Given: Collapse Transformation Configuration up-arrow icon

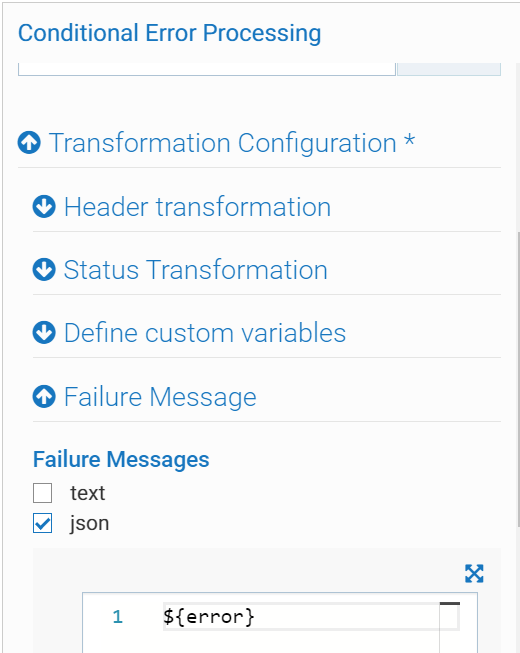Looking at the screenshot, I should tap(29, 142).
